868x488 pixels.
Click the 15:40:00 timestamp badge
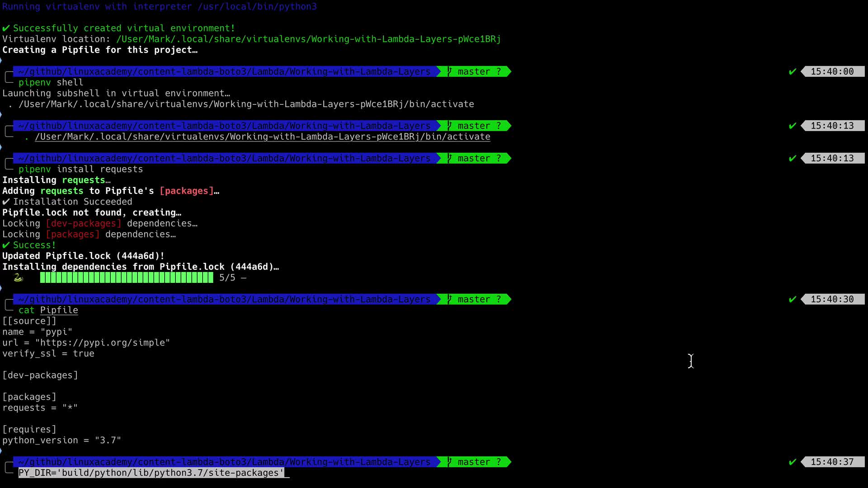832,72
